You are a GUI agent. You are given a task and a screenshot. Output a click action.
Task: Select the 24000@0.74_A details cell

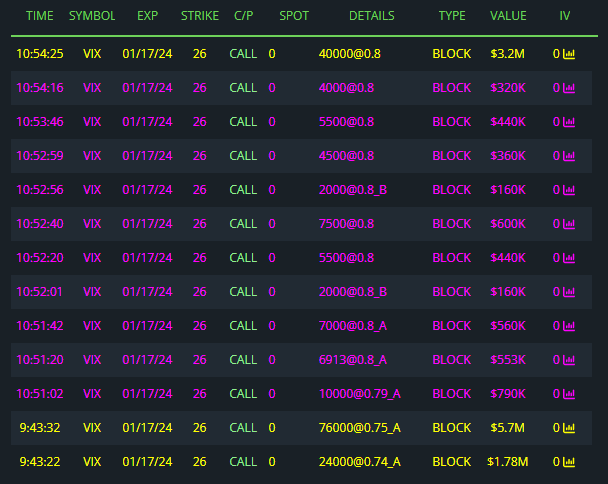tap(359, 462)
